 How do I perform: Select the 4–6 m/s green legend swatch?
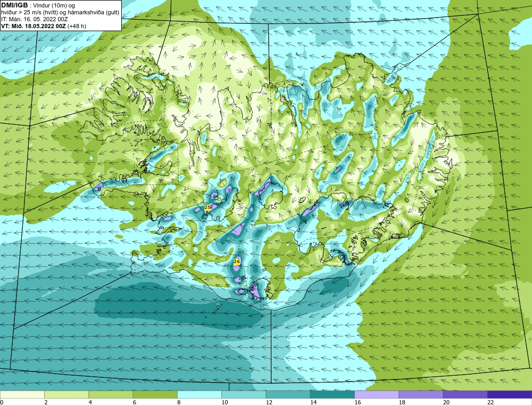click(x=111, y=394)
